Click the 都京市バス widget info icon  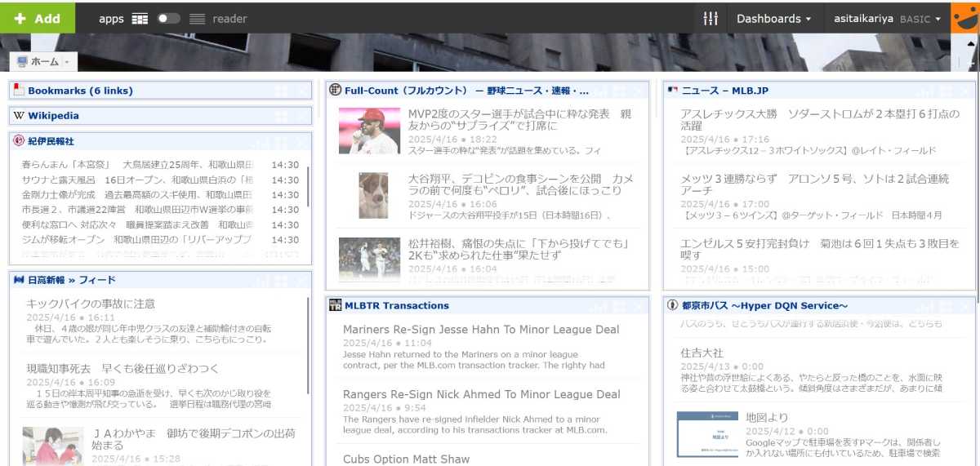[x=673, y=305]
